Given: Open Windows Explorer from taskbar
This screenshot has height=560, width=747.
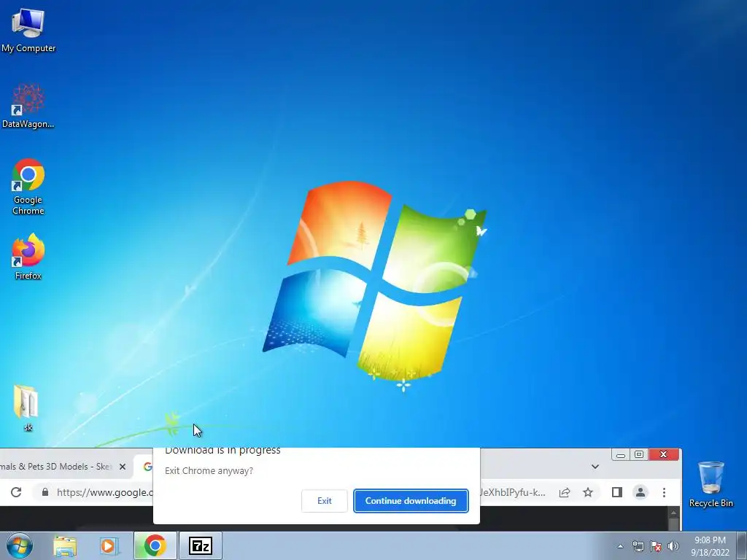Looking at the screenshot, I should [65, 545].
